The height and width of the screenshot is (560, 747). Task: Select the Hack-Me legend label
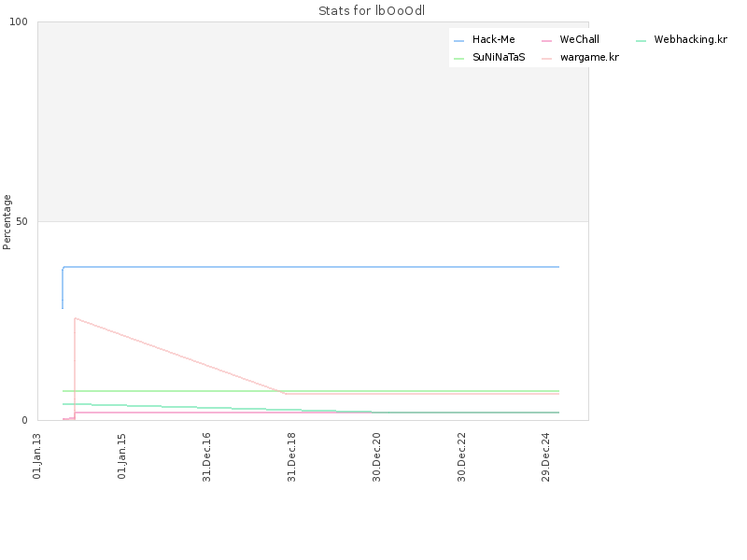[x=494, y=39]
